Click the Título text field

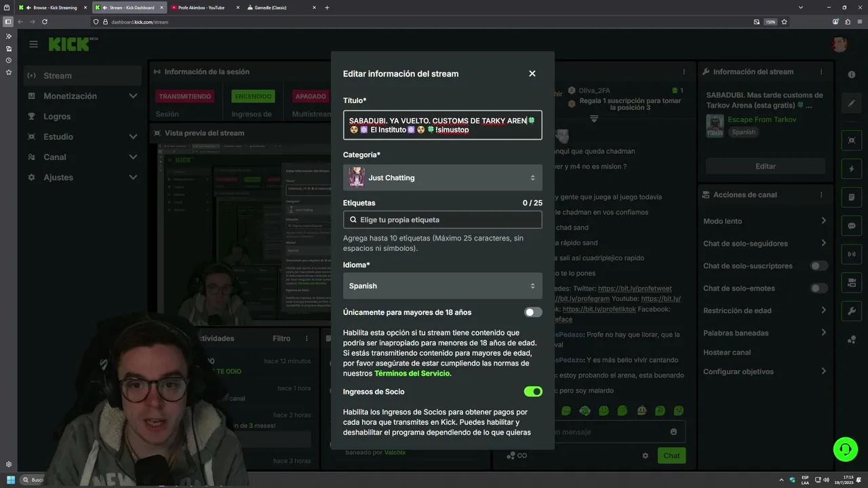tap(443, 125)
